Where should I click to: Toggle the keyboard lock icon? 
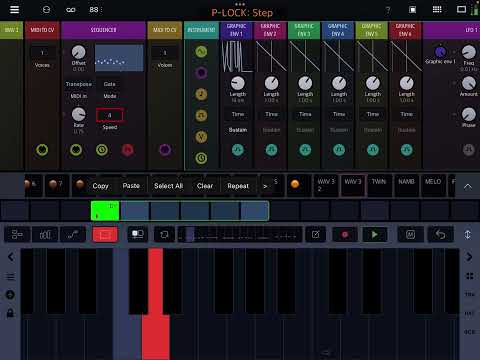pos(10,313)
